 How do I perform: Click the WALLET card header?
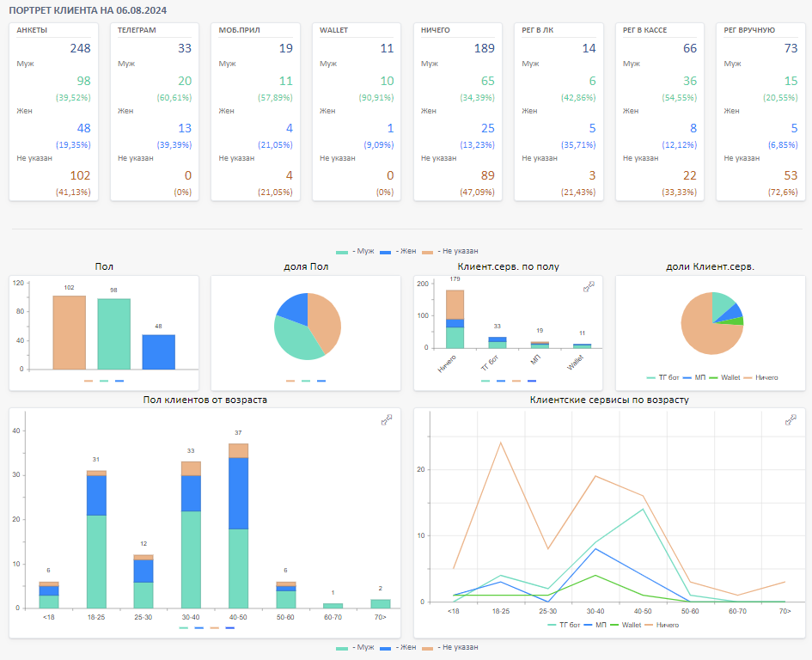pos(333,30)
